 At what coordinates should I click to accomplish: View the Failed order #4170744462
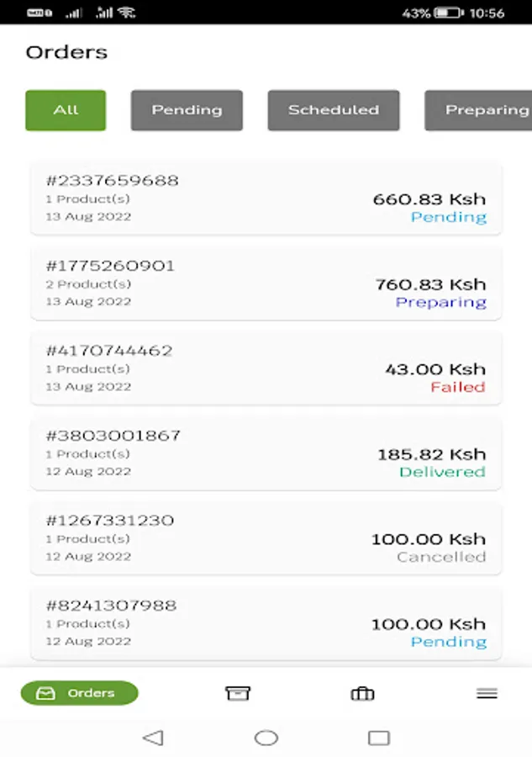(x=266, y=369)
